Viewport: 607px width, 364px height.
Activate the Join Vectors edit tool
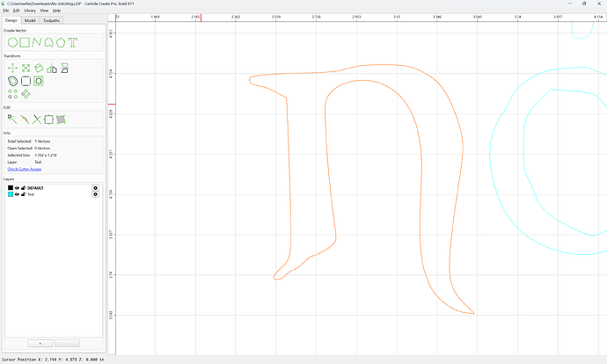25,120
